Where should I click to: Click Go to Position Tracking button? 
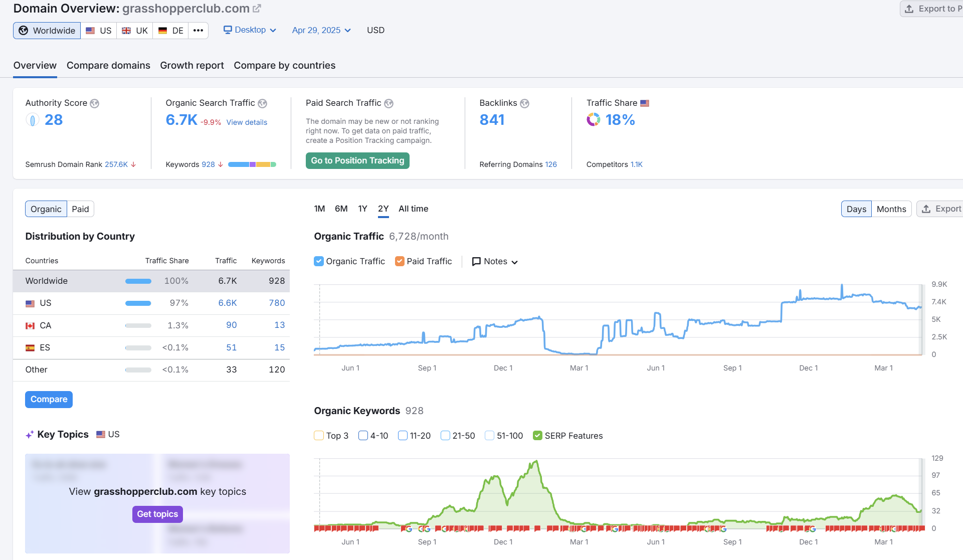click(357, 160)
